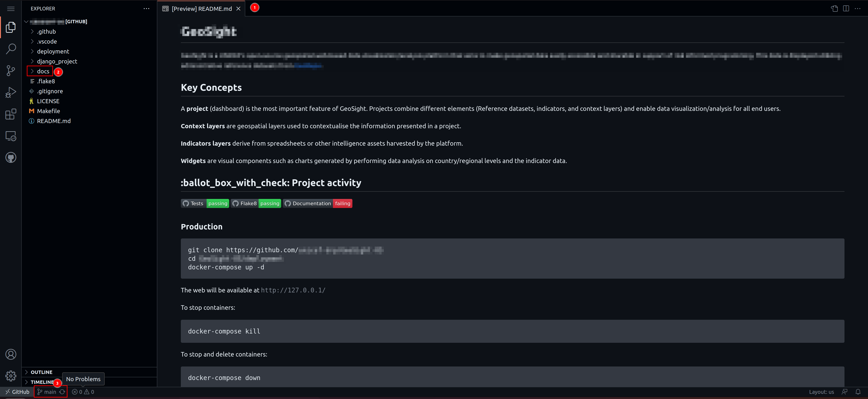The image size is (868, 399).
Task: Click the Production heading
Action: pos(201,227)
